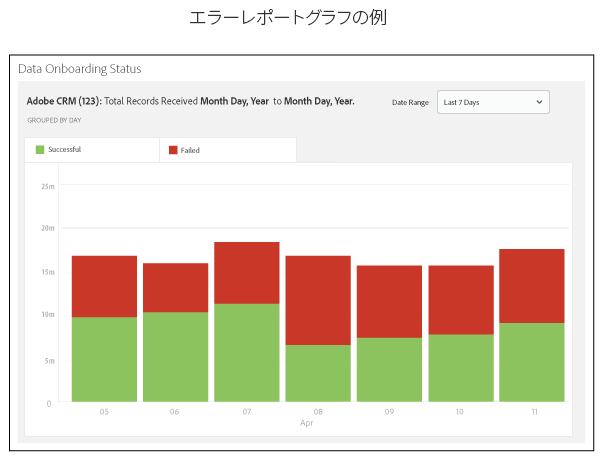Select the red failed bar for April 08
The height and width of the screenshot is (462, 605).
point(318,300)
